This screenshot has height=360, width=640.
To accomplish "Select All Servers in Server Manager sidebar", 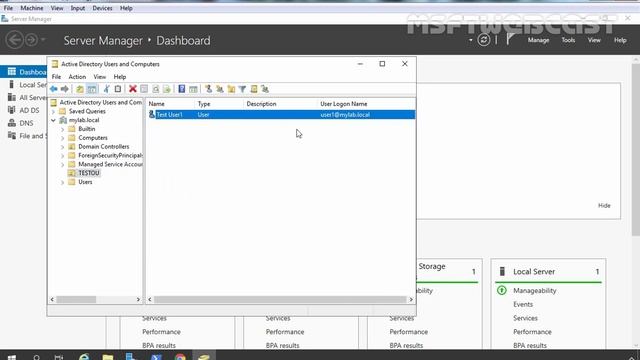I will pos(33,98).
